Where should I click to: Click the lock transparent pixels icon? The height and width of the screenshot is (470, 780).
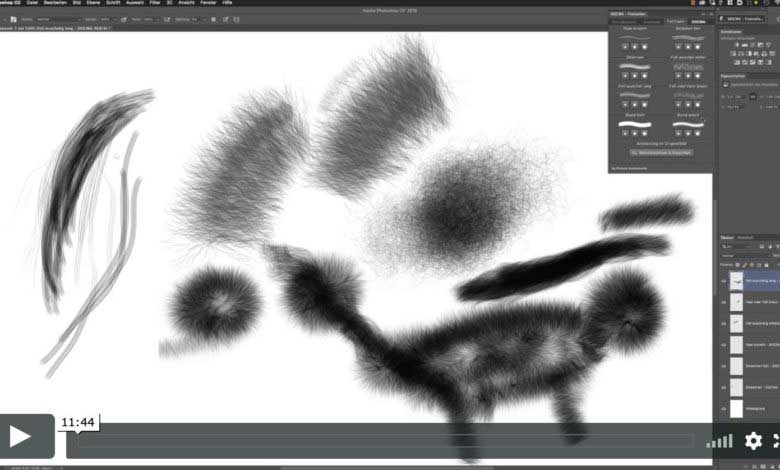click(738, 265)
